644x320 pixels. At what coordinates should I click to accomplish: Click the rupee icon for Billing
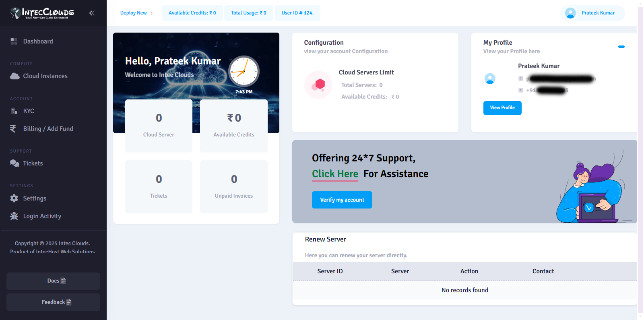pyautogui.click(x=13, y=129)
